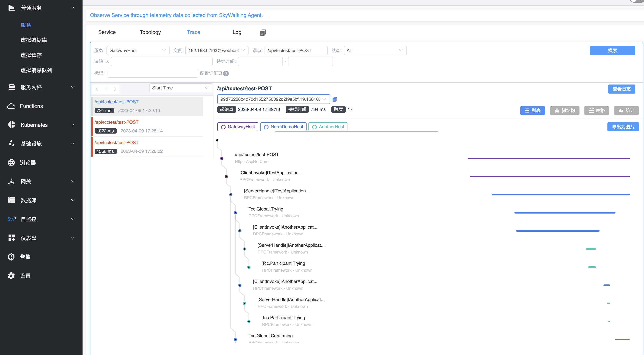Click the 标记 tags input field
This screenshot has height=355, width=644.
click(153, 73)
